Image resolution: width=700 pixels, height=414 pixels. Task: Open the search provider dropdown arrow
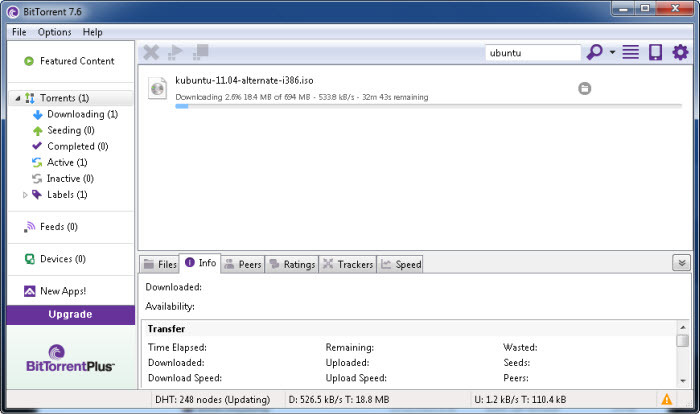[612, 52]
